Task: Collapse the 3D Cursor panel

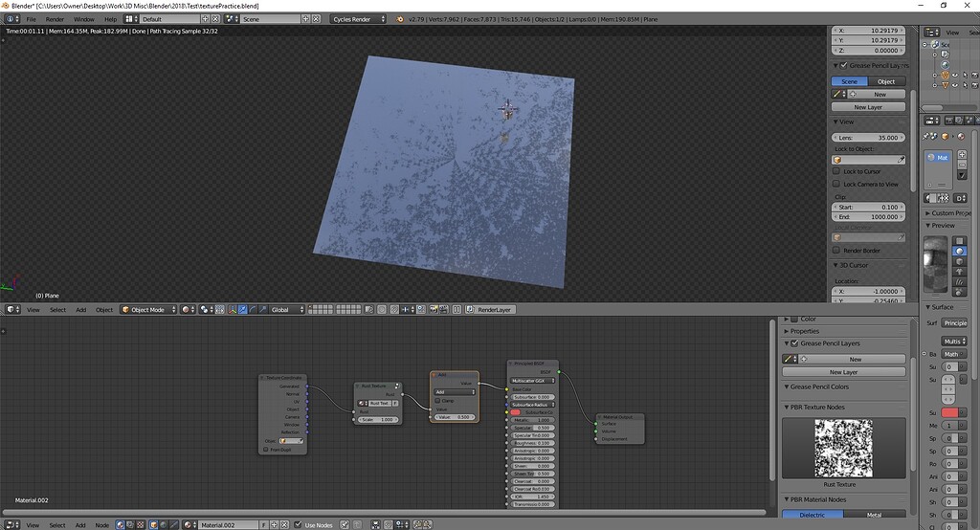Action: point(836,265)
